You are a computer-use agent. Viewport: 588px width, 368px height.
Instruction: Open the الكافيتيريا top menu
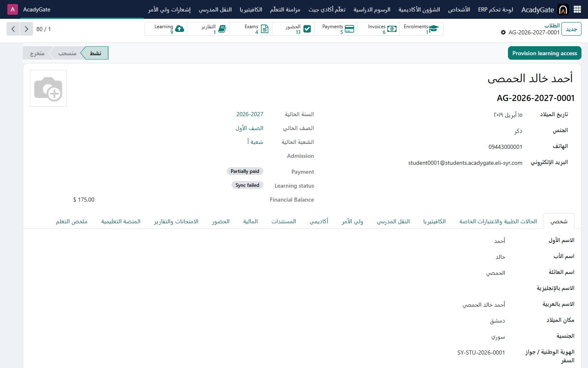pyautogui.click(x=251, y=9)
